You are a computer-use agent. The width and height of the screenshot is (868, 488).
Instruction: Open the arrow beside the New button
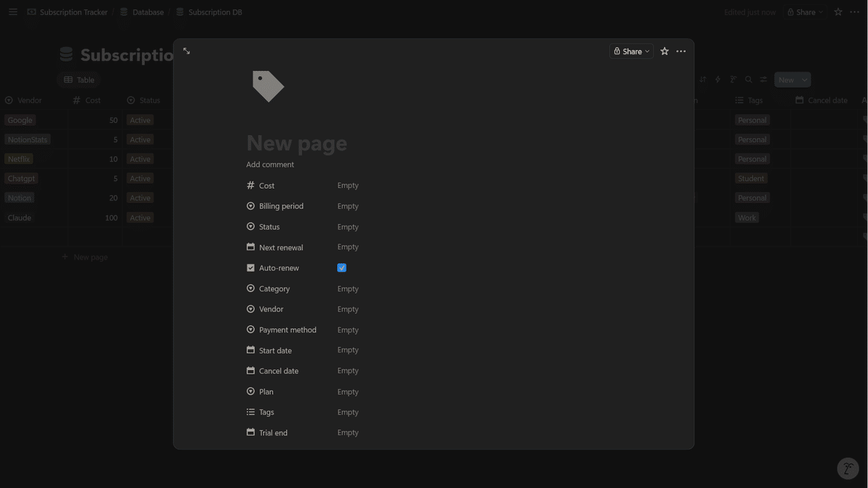[x=804, y=80]
